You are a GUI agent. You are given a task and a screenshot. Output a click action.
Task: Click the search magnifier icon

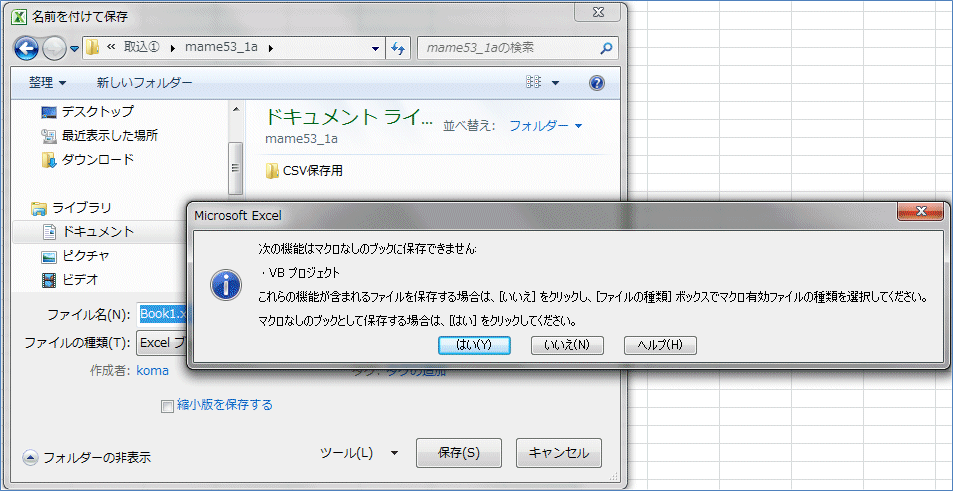click(x=605, y=48)
